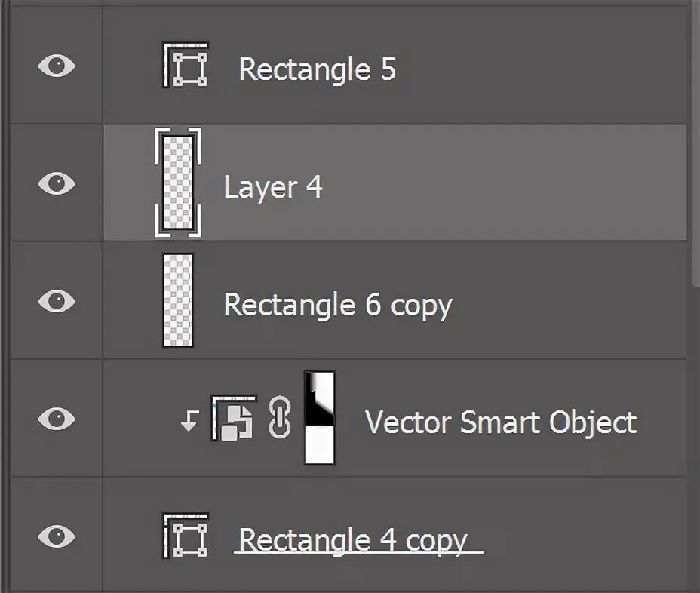Select the Rectangle 6 copy thumbnail
The width and height of the screenshot is (700, 593).
pyautogui.click(x=178, y=300)
